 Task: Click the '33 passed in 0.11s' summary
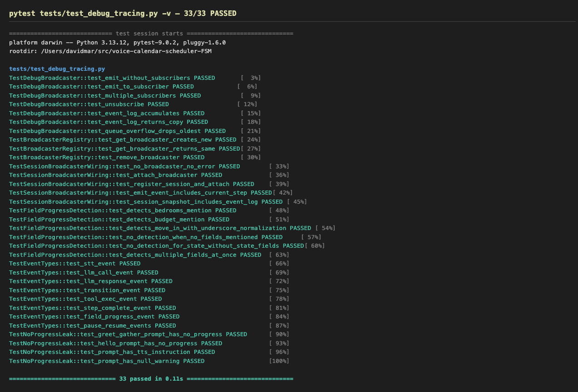151,379
